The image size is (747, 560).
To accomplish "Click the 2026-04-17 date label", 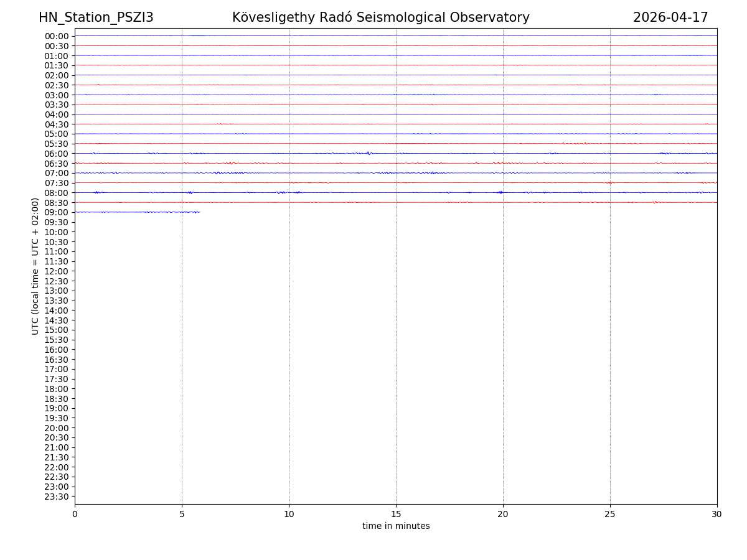I will (670, 17).
